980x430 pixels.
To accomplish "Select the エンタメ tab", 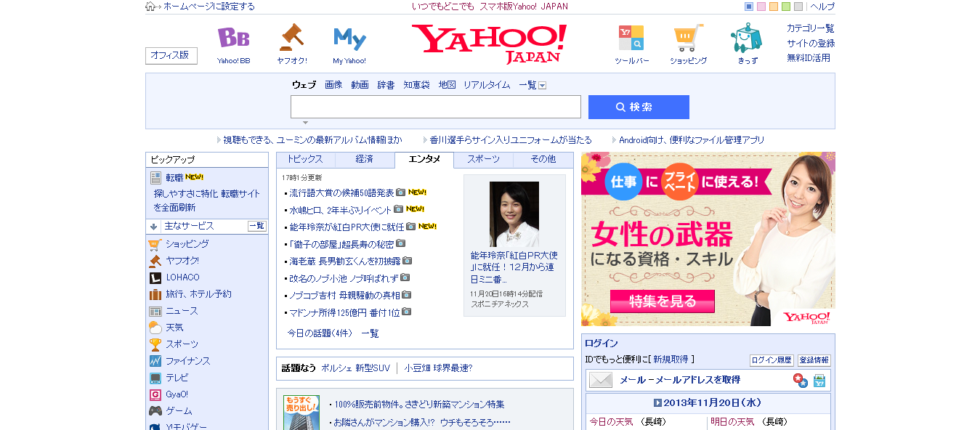I will point(424,160).
